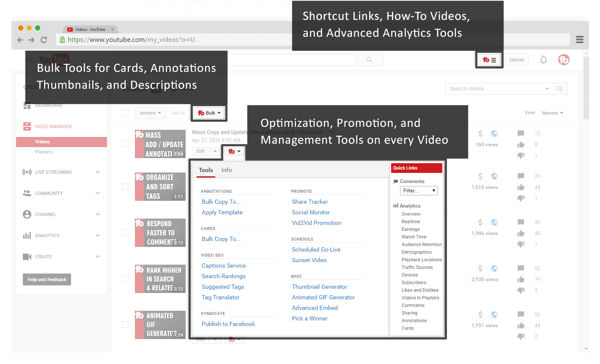This screenshot has width=600, height=364.
Task: Click in the Search videos field
Action: click(495, 89)
